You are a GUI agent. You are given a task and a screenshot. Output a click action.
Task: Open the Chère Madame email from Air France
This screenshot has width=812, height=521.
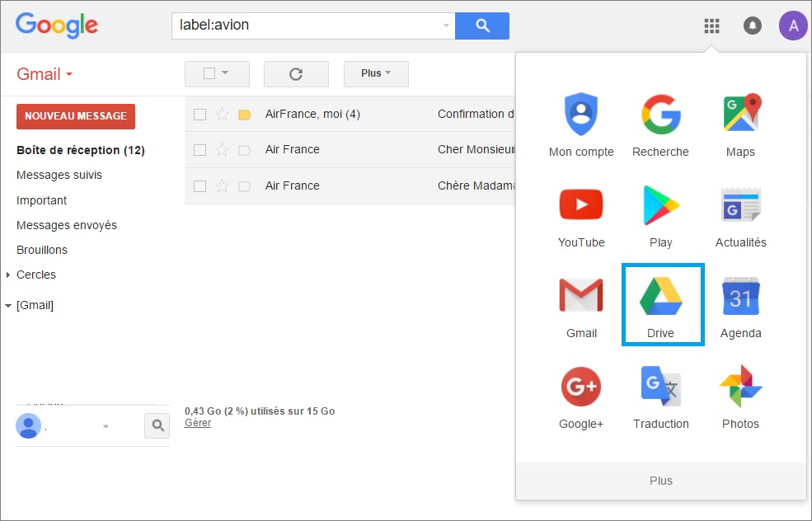pos(350,186)
